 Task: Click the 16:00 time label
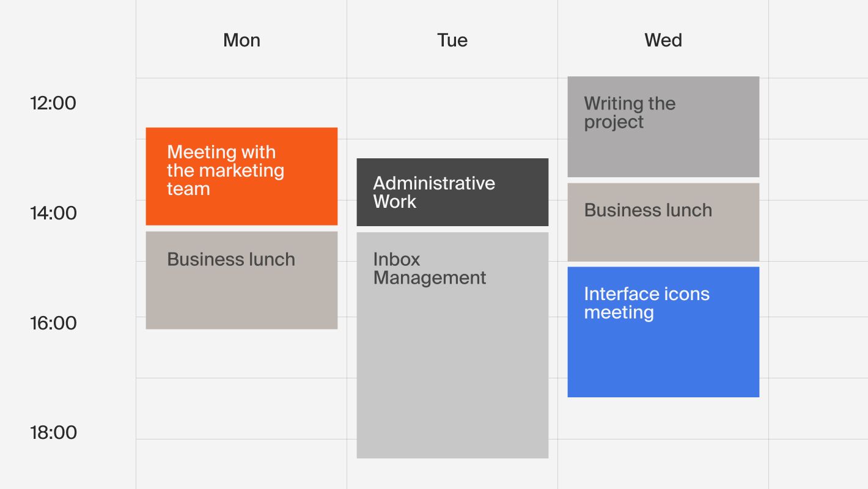click(53, 323)
